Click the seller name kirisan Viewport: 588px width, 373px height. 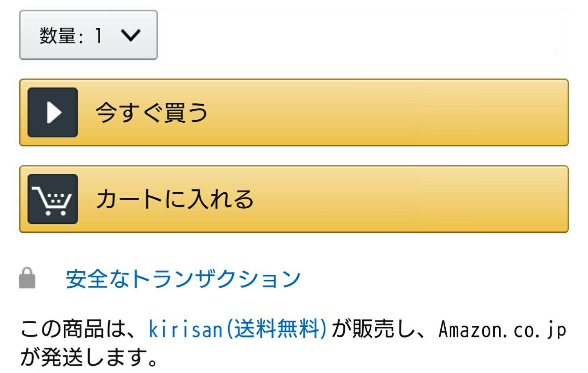pos(186,329)
